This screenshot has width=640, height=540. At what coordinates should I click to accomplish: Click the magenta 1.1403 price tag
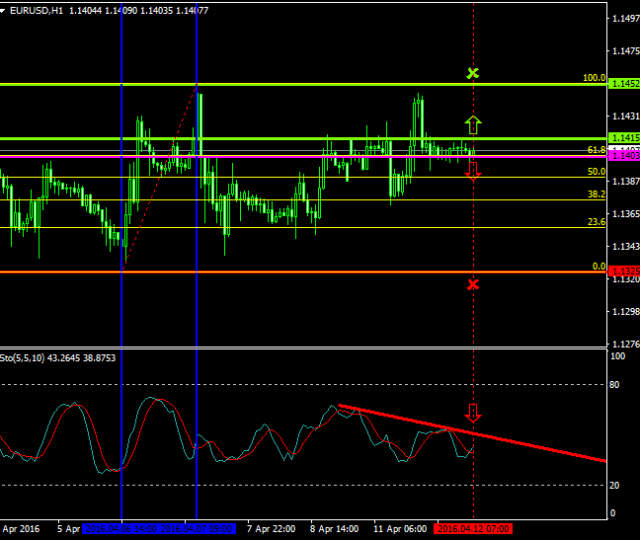tap(624, 156)
